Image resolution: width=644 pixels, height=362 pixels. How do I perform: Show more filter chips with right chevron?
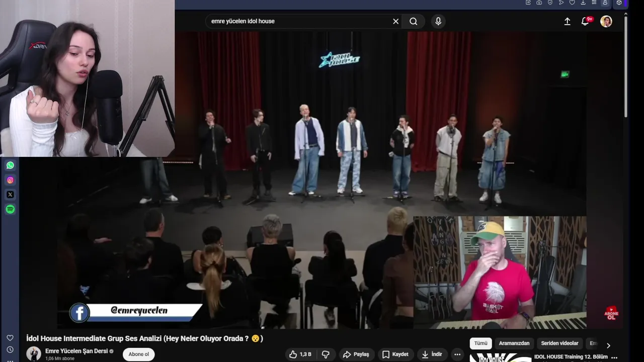click(x=608, y=345)
